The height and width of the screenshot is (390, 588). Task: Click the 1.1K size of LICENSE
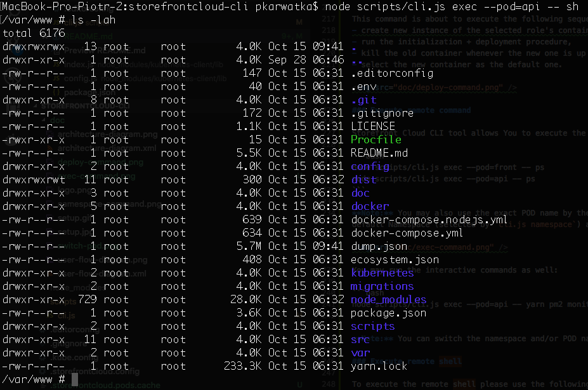[249, 126]
